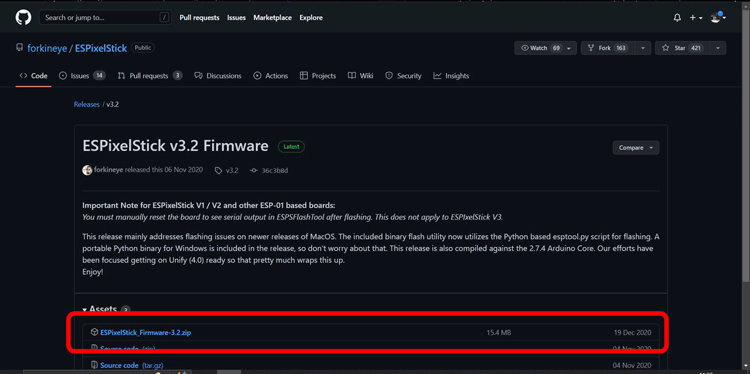Open the notifications bell

coord(677,18)
